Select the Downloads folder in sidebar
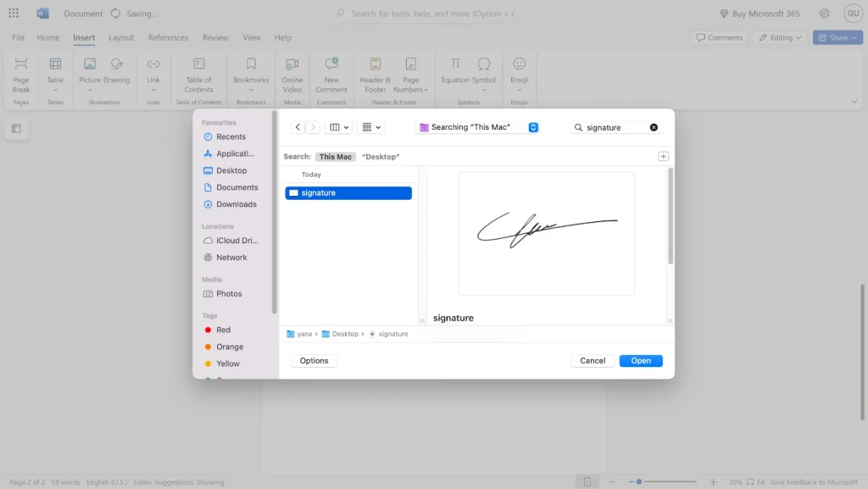 [236, 204]
